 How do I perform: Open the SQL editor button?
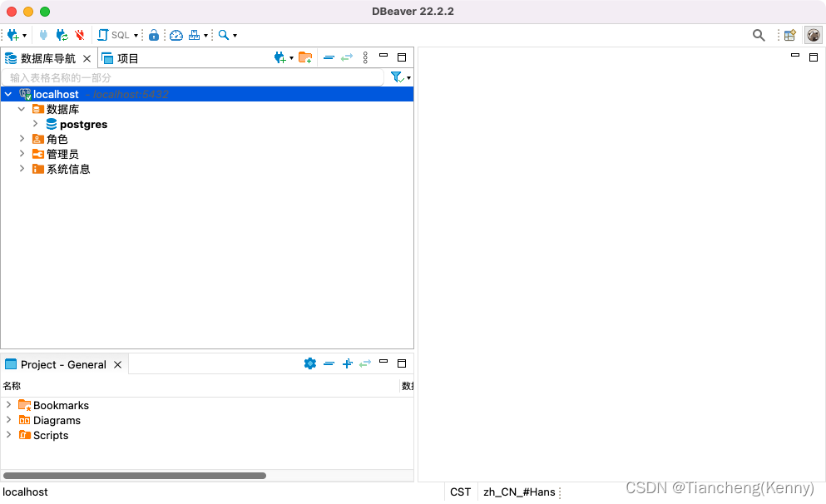[x=114, y=35]
